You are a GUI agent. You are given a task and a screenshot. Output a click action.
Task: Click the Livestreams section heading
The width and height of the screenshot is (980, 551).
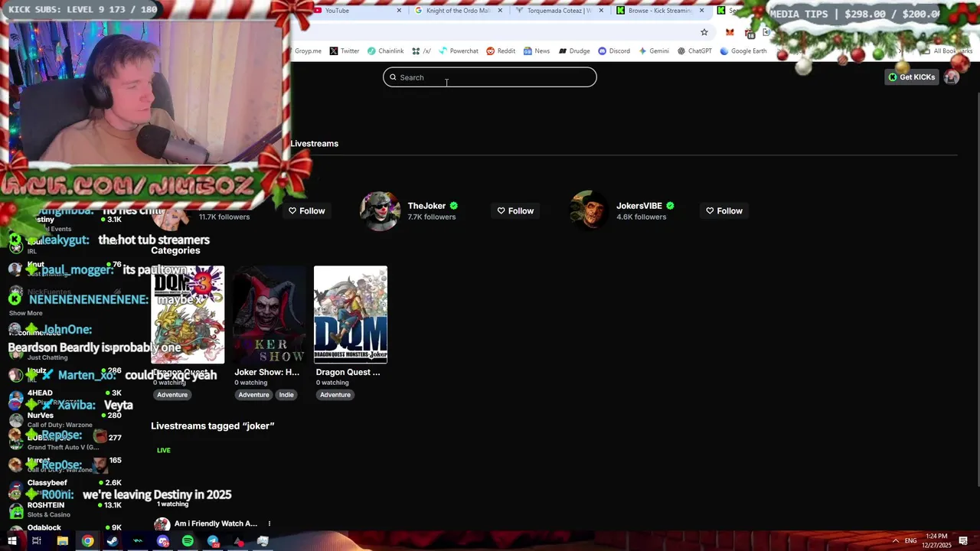point(314,144)
